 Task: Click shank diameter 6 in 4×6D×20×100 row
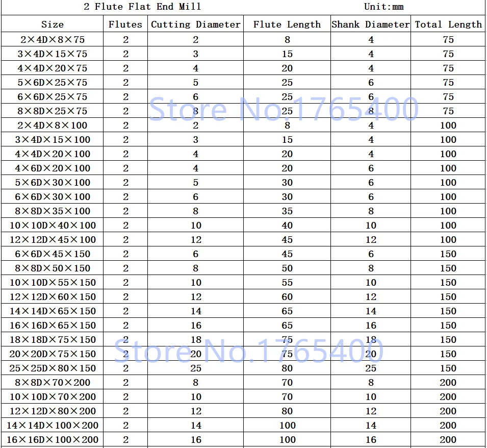pos(371,168)
